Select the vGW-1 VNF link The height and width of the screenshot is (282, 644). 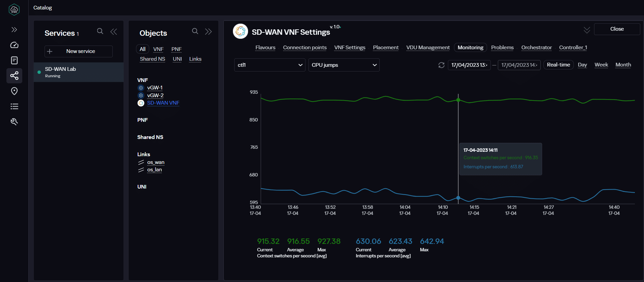click(x=155, y=88)
